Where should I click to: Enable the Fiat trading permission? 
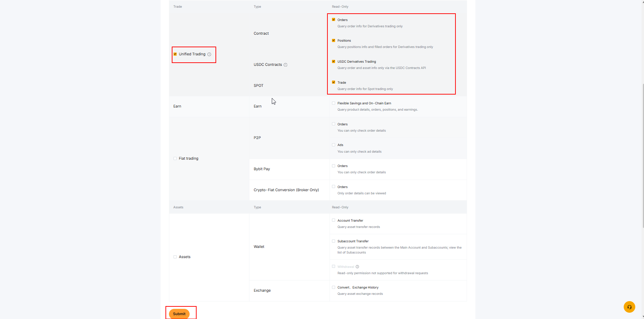click(175, 158)
